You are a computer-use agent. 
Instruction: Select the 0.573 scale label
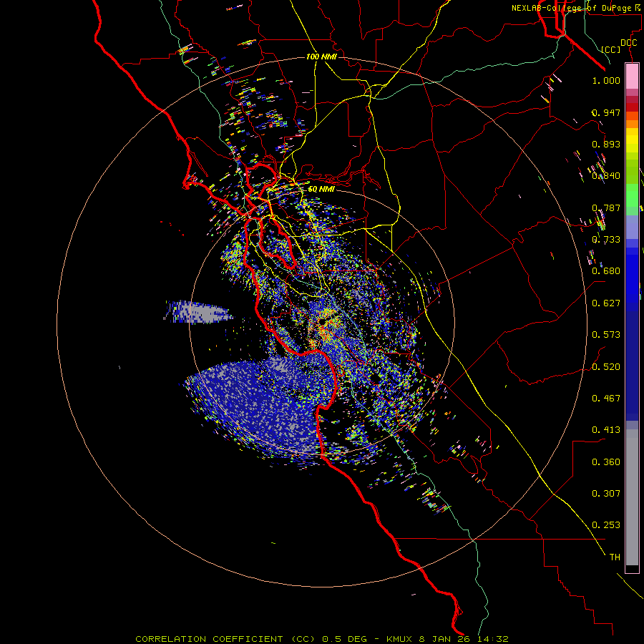point(606,335)
